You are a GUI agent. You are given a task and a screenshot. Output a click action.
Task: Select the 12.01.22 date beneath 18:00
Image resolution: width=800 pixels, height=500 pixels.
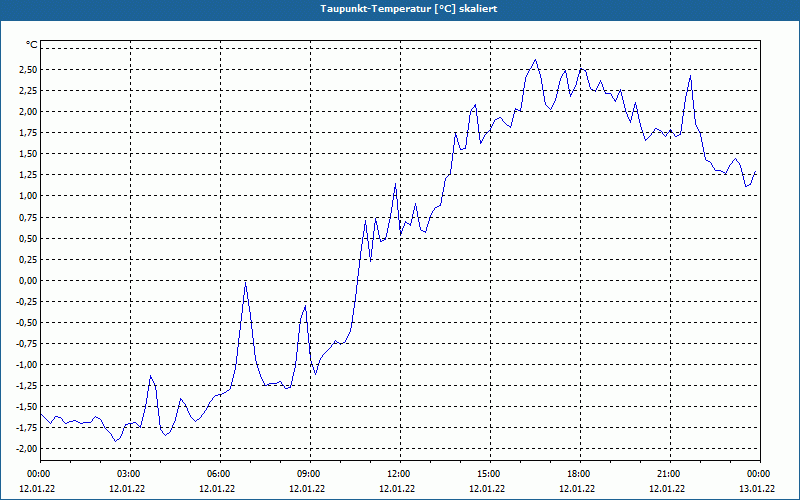(577, 489)
